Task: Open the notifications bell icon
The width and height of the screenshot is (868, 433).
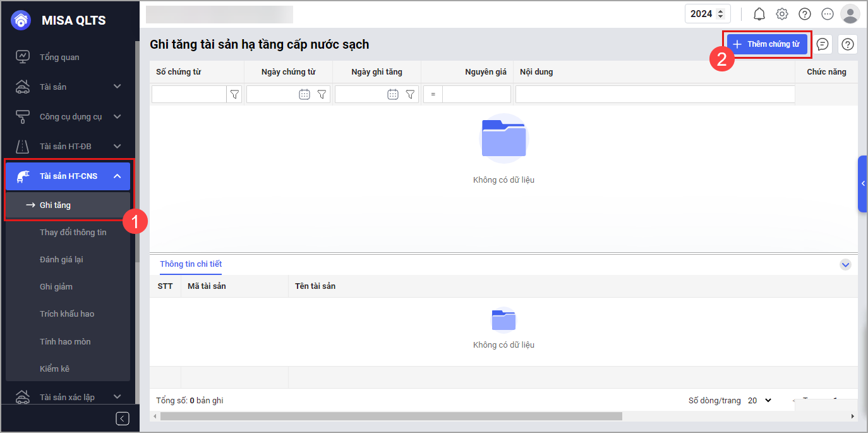Action: (x=759, y=14)
